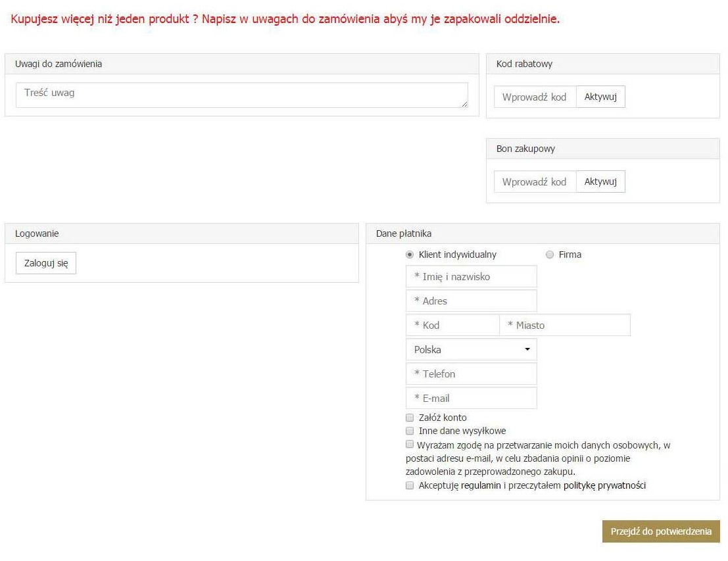Open the Polska country dropdown
The width and height of the screenshot is (728, 561).
coord(471,350)
